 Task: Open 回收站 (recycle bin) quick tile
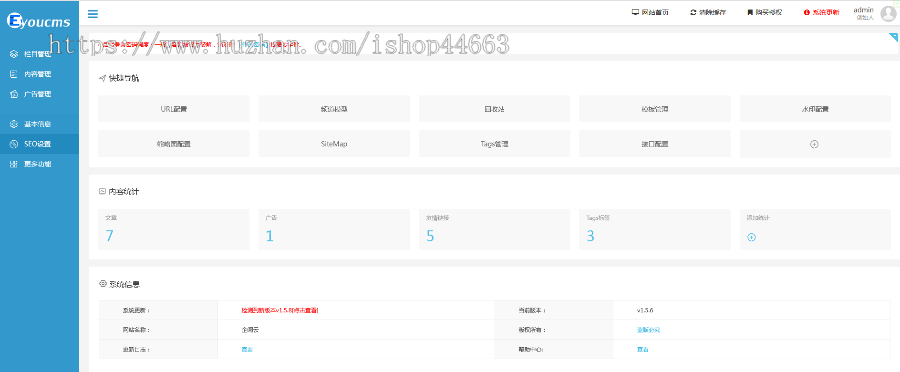[x=494, y=108]
